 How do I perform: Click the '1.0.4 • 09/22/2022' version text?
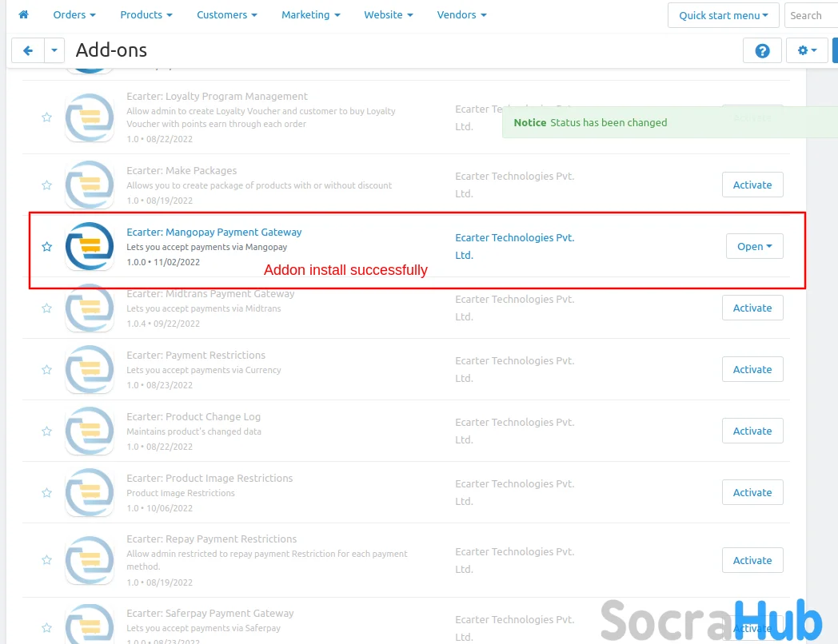(162, 324)
